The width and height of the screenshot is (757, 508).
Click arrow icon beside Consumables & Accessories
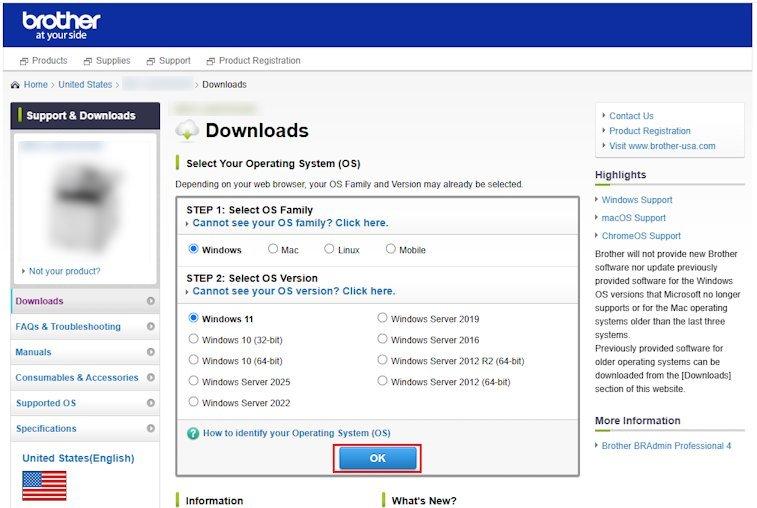click(151, 377)
